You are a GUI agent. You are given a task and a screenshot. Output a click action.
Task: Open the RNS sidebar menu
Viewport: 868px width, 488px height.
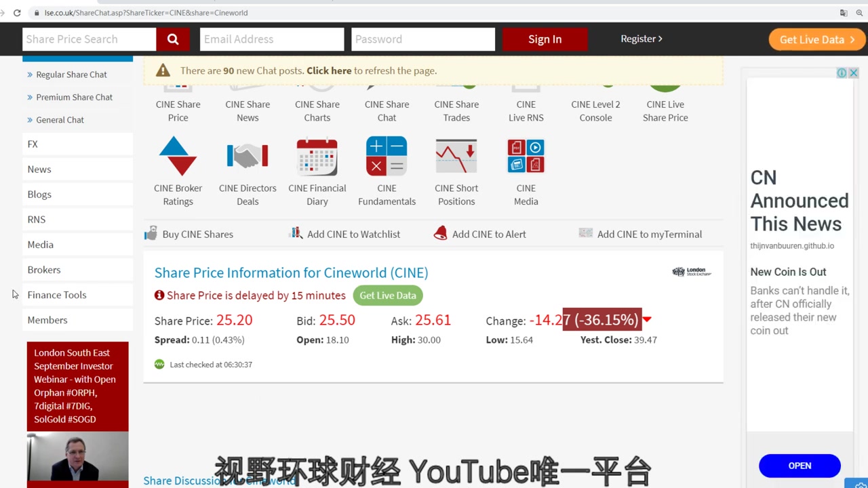click(x=77, y=219)
